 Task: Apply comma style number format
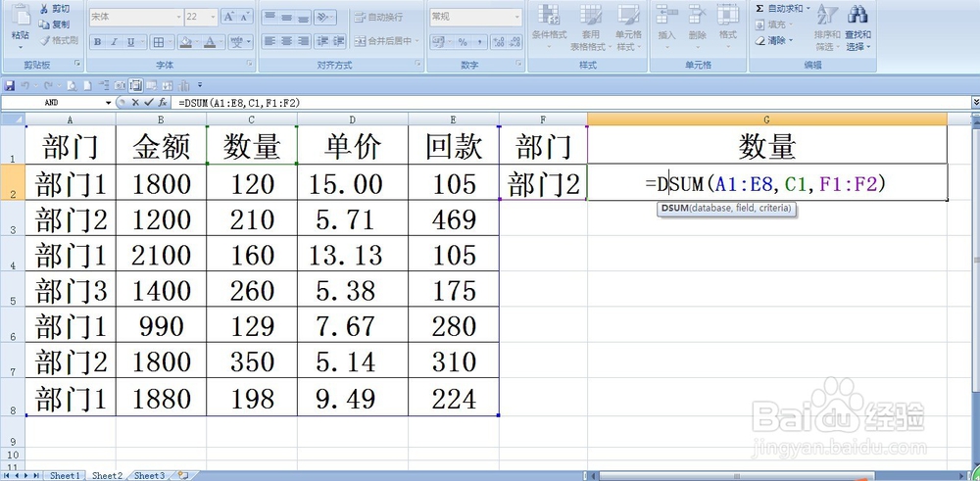click(479, 42)
